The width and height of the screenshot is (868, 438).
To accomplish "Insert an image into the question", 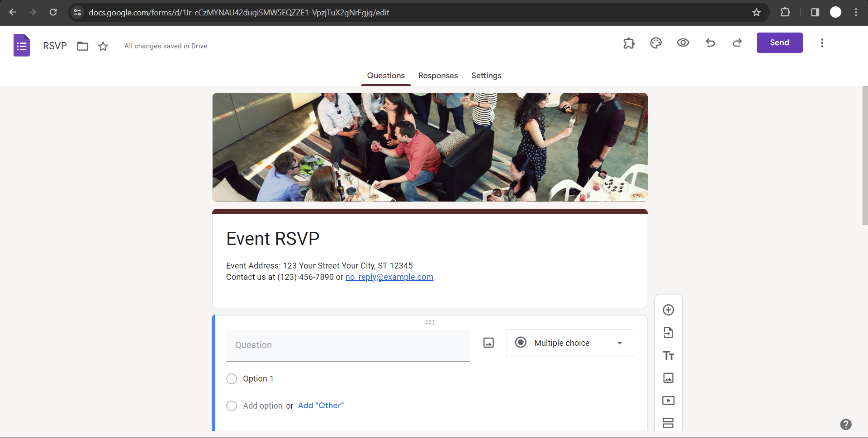I will click(x=489, y=343).
